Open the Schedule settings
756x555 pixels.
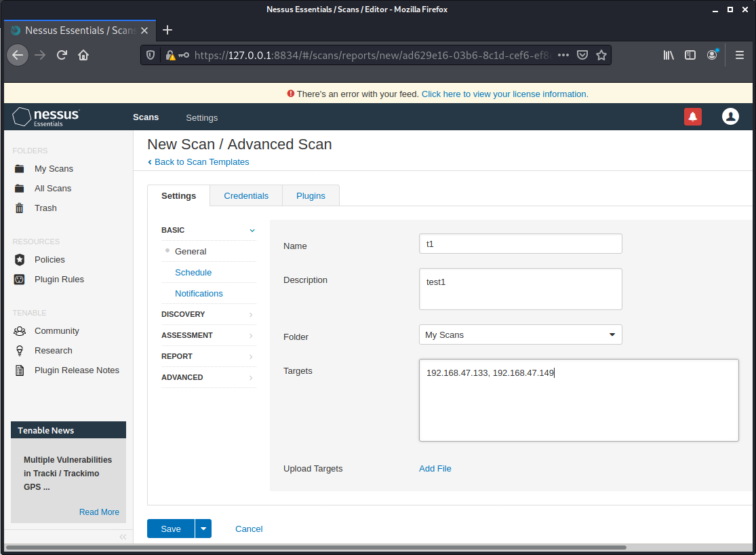point(193,273)
